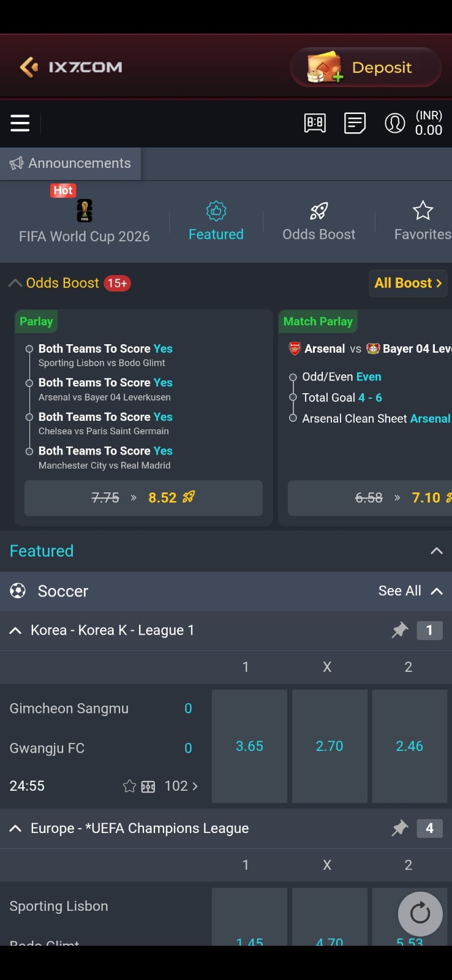The width and height of the screenshot is (452, 980).
Task: Select the Featured tab
Action: coord(216,221)
